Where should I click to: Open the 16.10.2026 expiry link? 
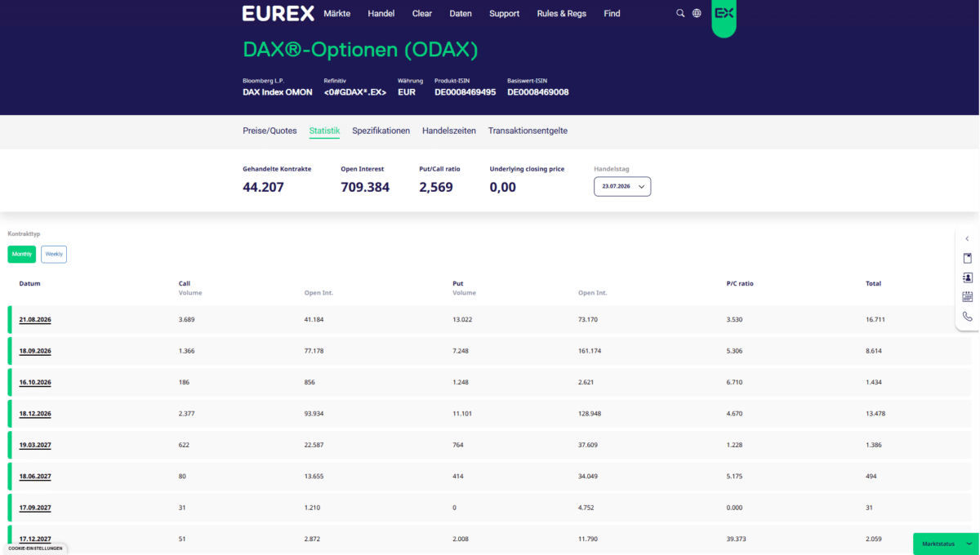point(35,382)
